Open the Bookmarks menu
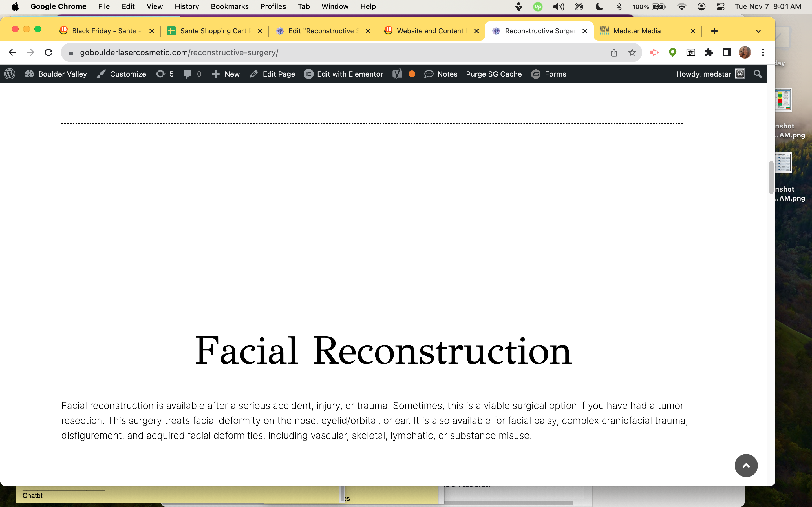This screenshot has width=812, height=507. tap(230, 6)
